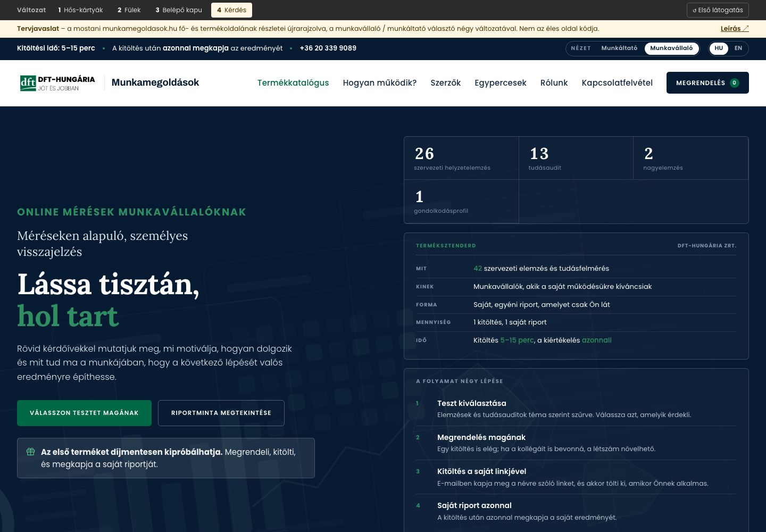Click the order count badge showing 0
The width and height of the screenshot is (766, 532).
tap(735, 83)
